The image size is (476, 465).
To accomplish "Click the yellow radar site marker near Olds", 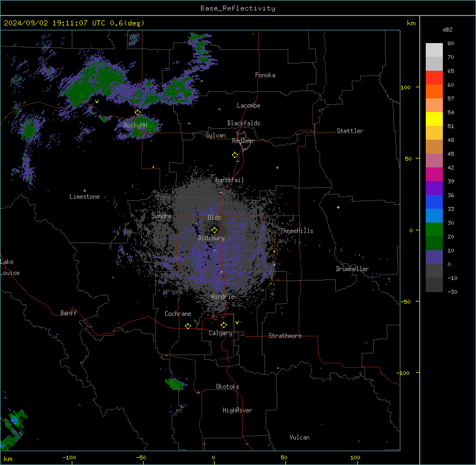I will click(214, 230).
